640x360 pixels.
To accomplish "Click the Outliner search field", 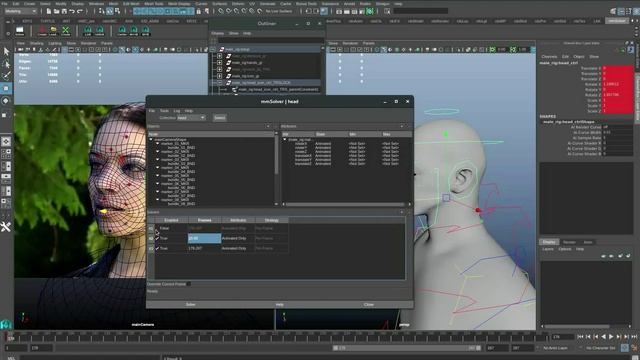I will (x=271, y=40).
